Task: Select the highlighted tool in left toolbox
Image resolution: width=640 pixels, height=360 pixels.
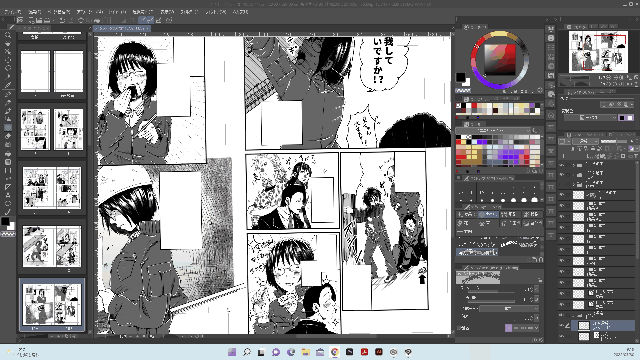Action: coord(7,128)
